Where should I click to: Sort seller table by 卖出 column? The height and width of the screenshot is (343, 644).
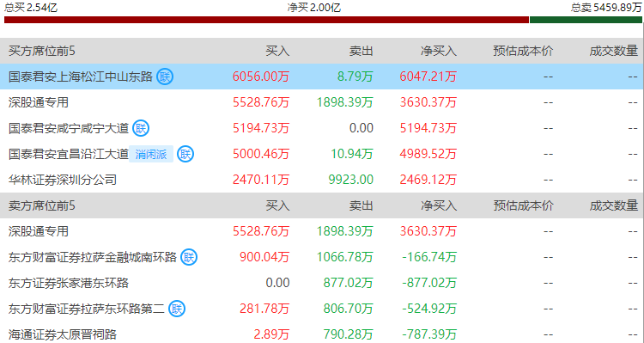361,205
